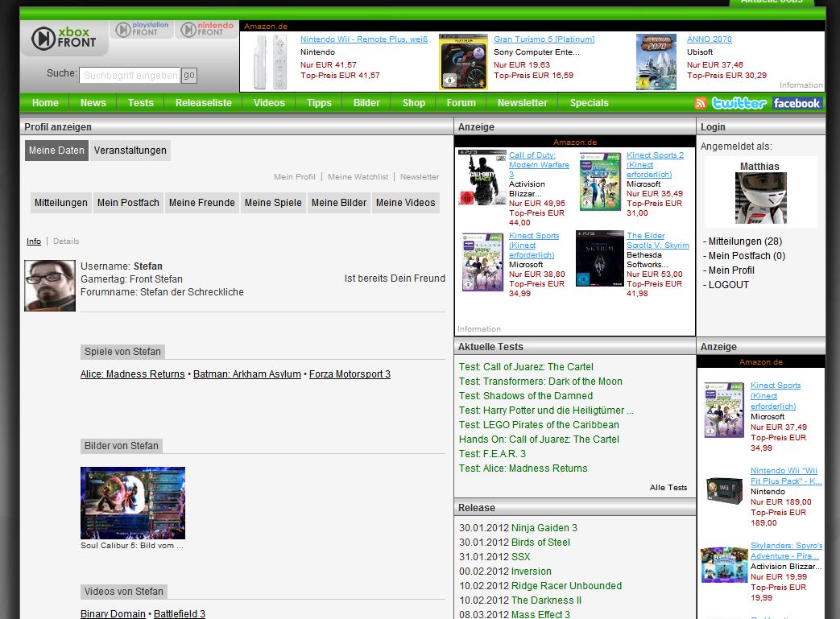This screenshot has width=840, height=619.
Task: Open the Twitter logo link
Action: 739,103
